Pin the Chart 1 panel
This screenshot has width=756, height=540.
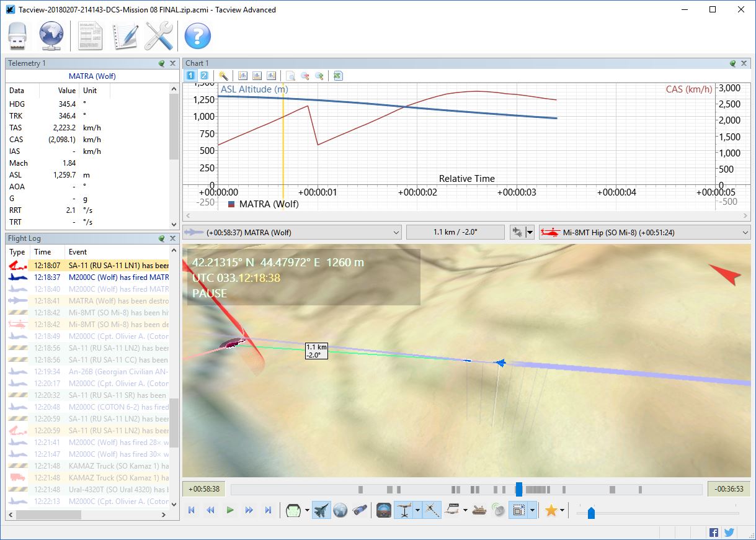click(x=733, y=63)
